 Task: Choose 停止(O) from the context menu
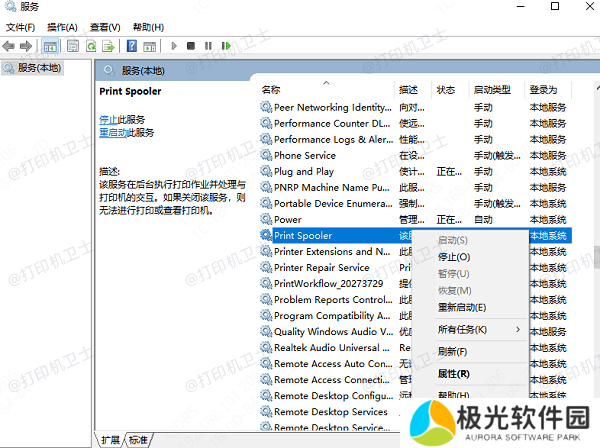pos(454,257)
